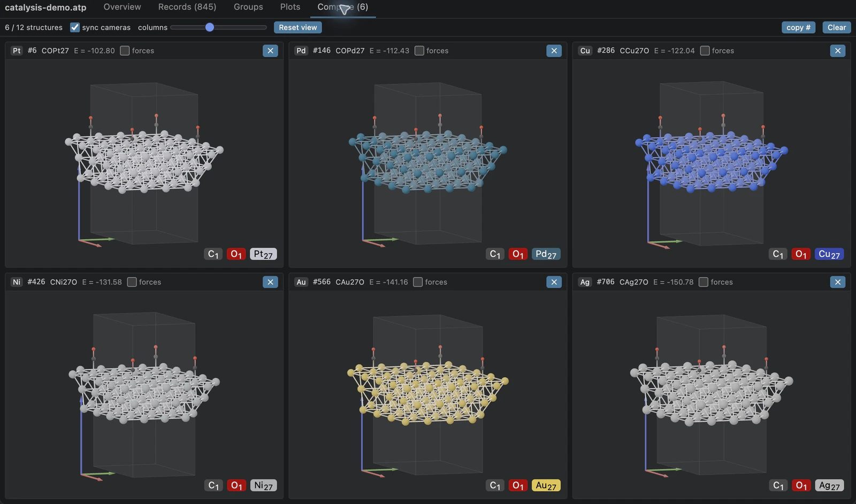Click the copy # button

pyautogui.click(x=798, y=27)
